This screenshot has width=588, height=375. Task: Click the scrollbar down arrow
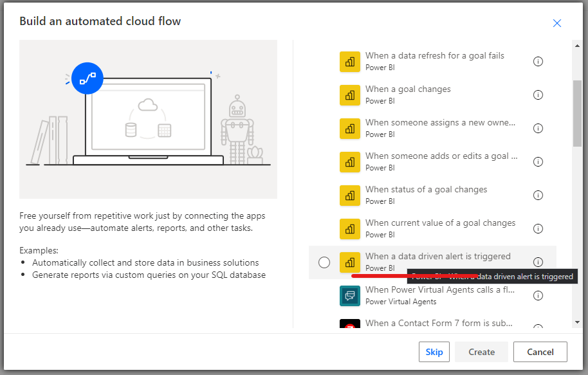click(x=576, y=322)
